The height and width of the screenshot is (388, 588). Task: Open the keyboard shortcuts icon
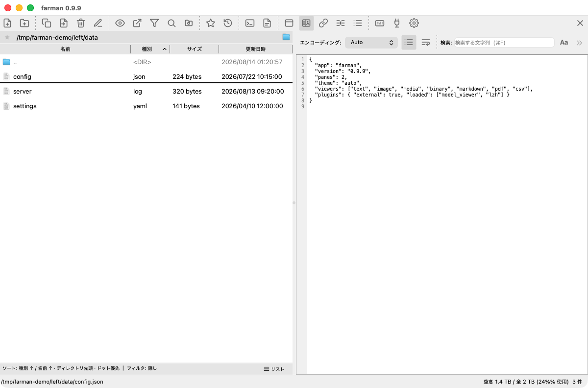click(x=380, y=23)
